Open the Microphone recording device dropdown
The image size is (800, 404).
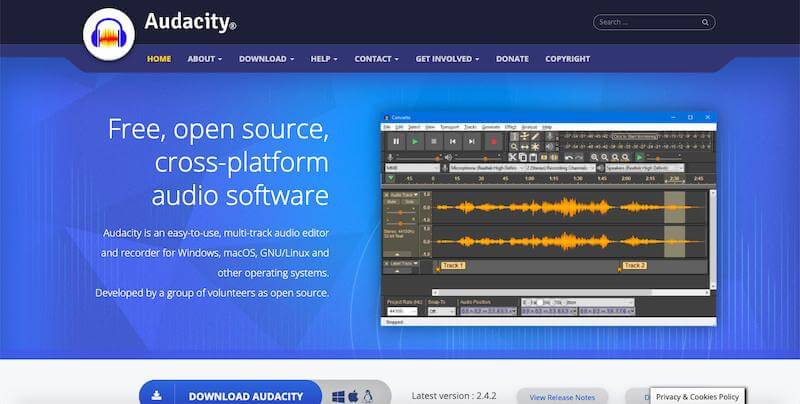(x=486, y=168)
